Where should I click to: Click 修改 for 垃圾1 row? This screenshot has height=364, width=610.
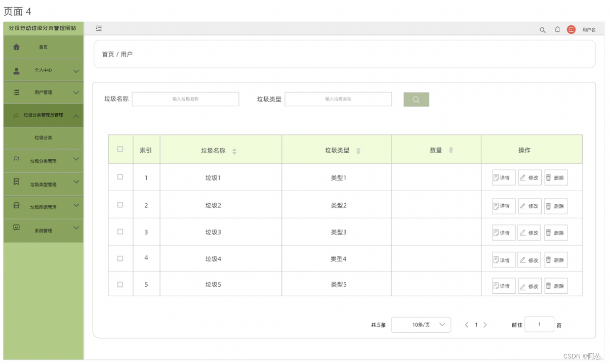coord(530,178)
